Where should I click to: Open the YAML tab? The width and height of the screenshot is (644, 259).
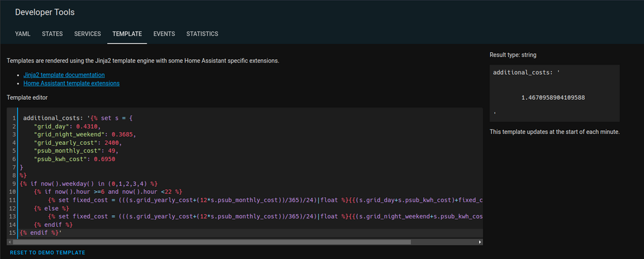pos(21,34)
